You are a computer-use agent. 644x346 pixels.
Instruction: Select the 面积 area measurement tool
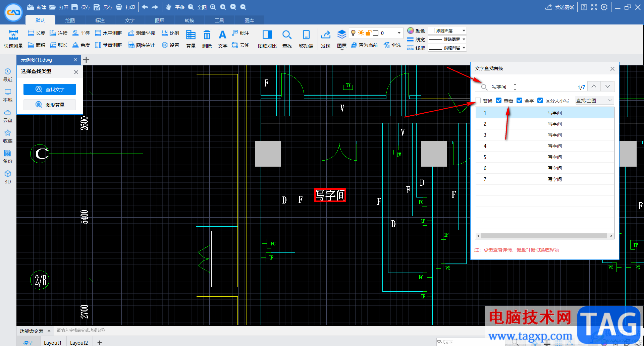tap(37, 45)
